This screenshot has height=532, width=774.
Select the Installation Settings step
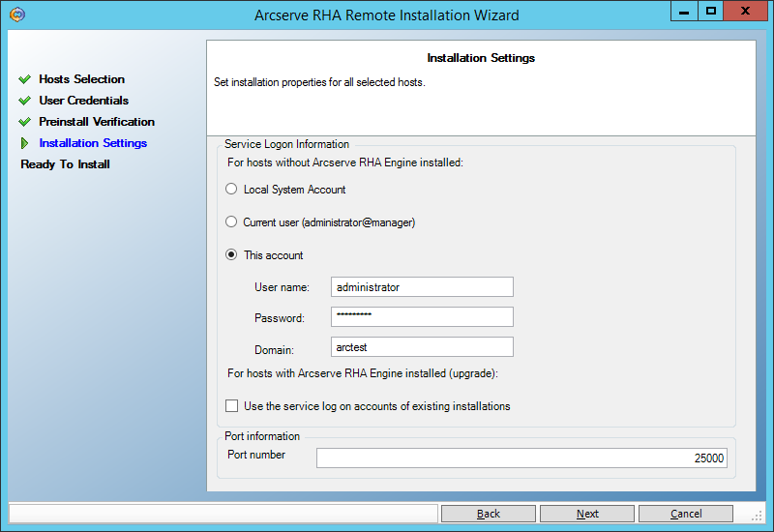pyautogui.click(x=93, y=143)
